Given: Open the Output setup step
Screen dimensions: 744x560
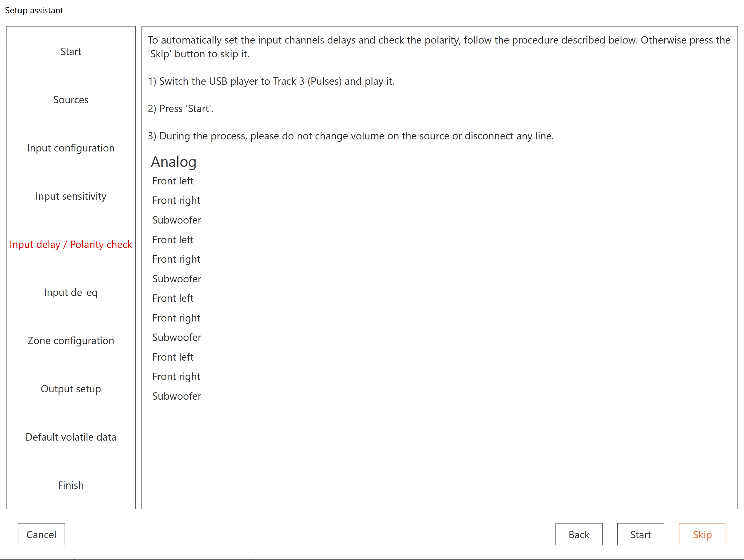Looking at the screenshot, I should pos(71,389).
